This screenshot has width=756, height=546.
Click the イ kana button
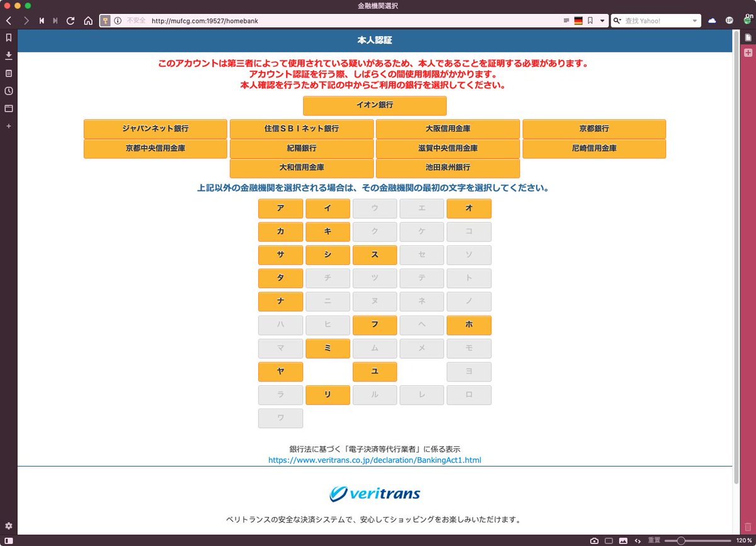(x=328, y=209)
